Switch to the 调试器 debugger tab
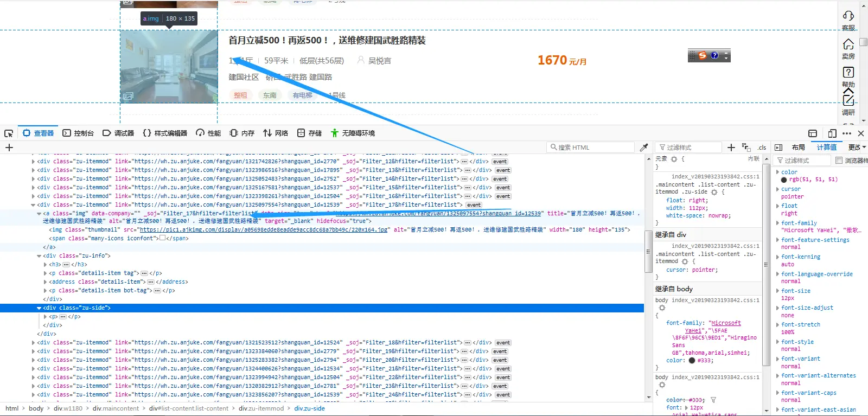 pos(118,133)
